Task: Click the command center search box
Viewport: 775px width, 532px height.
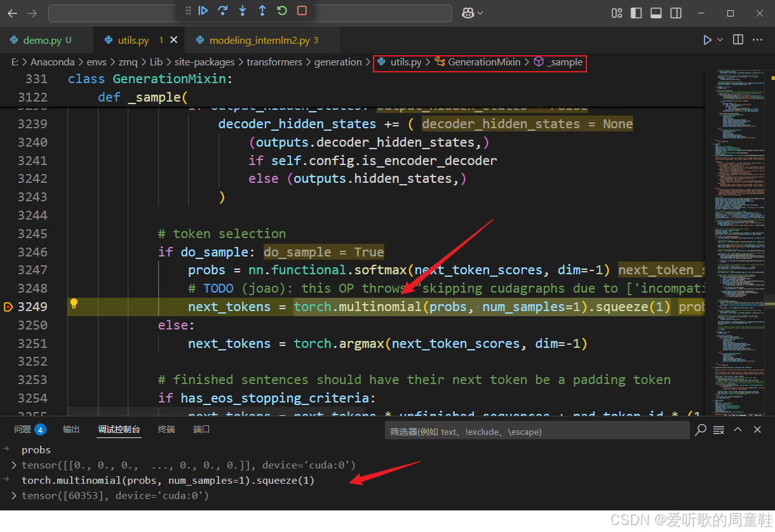Action: pyautogui.click(x=250, y=13)
